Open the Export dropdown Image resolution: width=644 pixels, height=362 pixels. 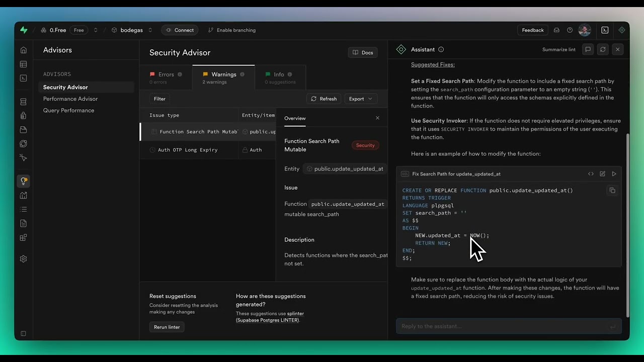(x=361, y=99)
